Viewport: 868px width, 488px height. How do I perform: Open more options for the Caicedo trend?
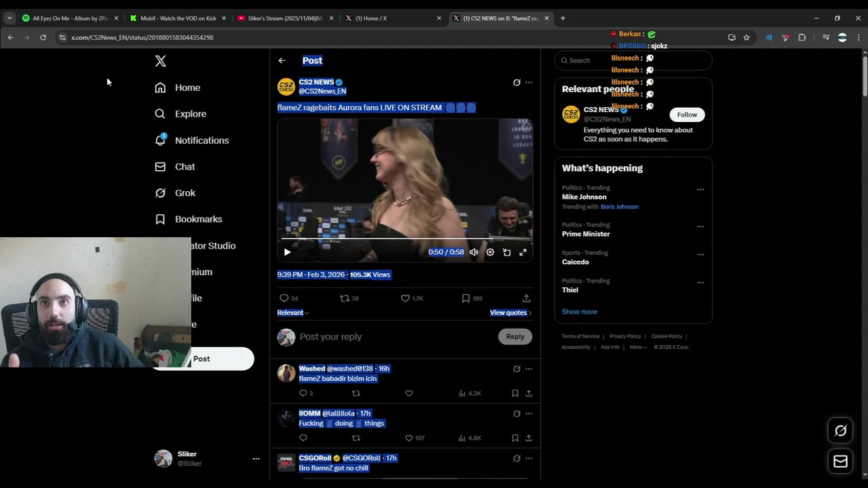point(701,255)
